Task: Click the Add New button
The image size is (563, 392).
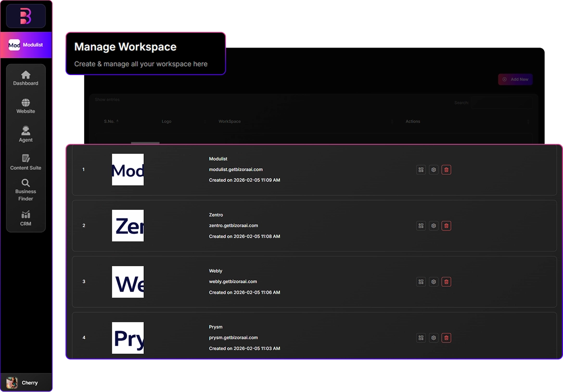Action: (515, 79)
